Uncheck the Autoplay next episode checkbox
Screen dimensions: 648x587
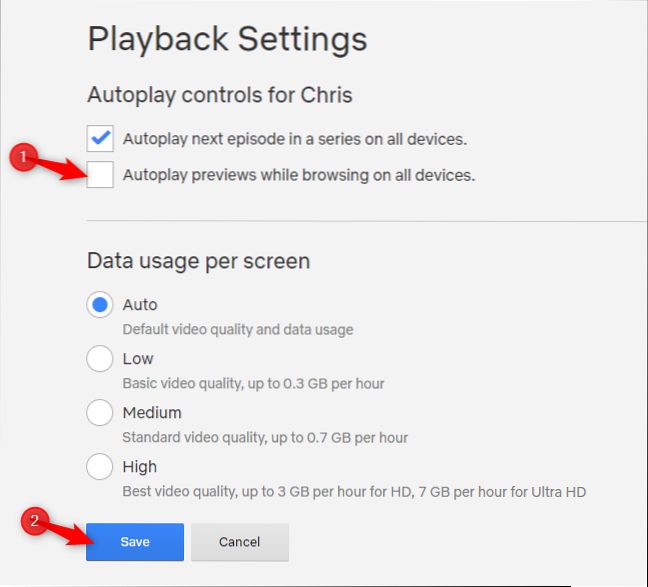click(101, 138)
